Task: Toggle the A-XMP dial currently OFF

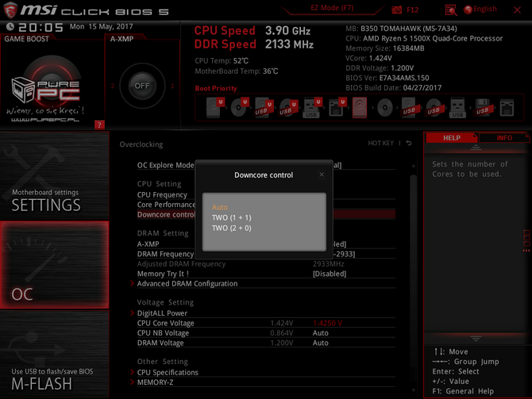Action: pyautogui.click(x=142, y=86)
